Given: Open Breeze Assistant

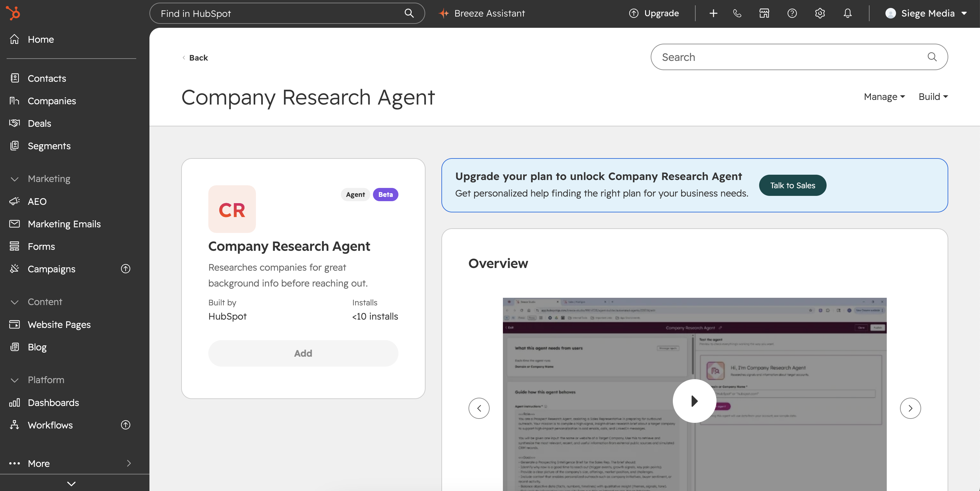Looking at the screenshot, I should tap(482, 13).
